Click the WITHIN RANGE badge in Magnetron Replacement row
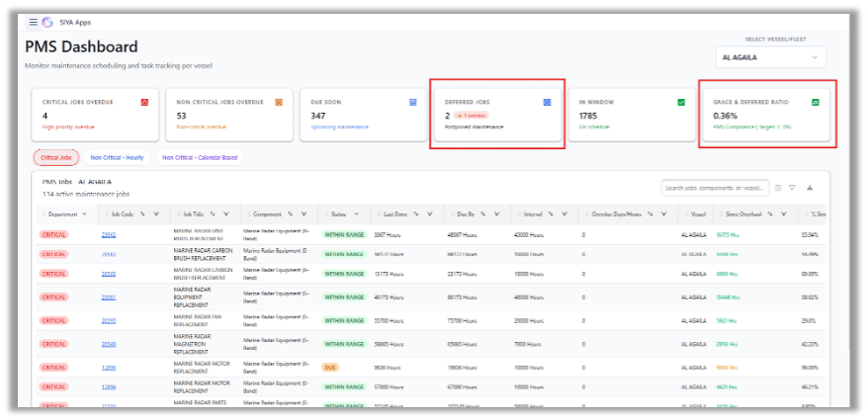The image size is (868, 420). (344, 344)
